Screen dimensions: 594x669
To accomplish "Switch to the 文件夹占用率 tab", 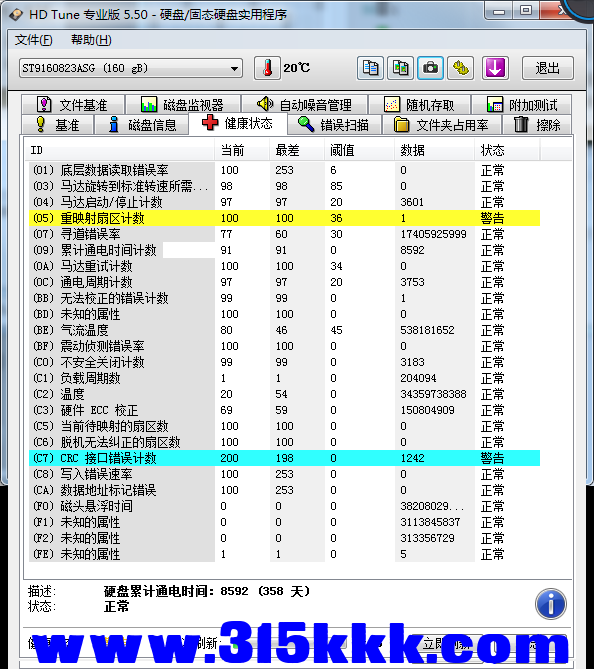I will coord(441,125).
